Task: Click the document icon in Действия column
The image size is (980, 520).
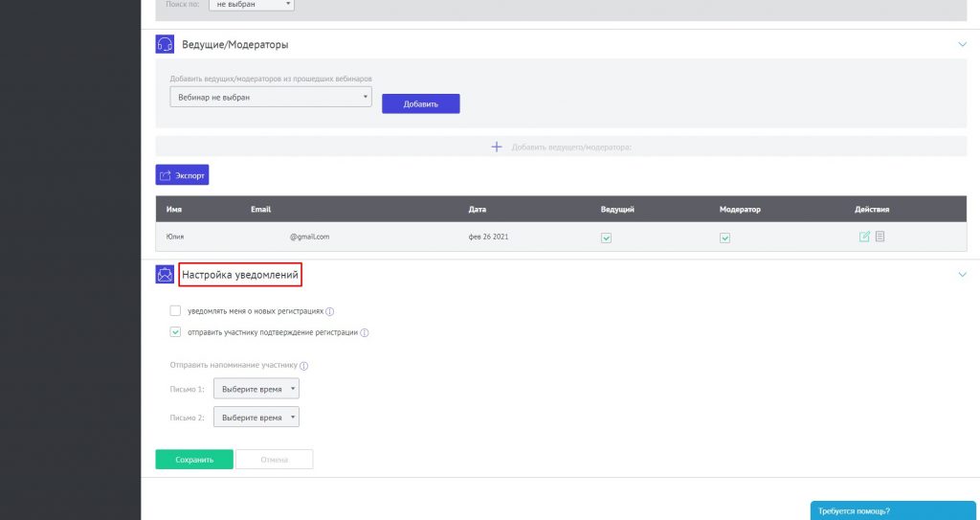Action: coord(880,237)
